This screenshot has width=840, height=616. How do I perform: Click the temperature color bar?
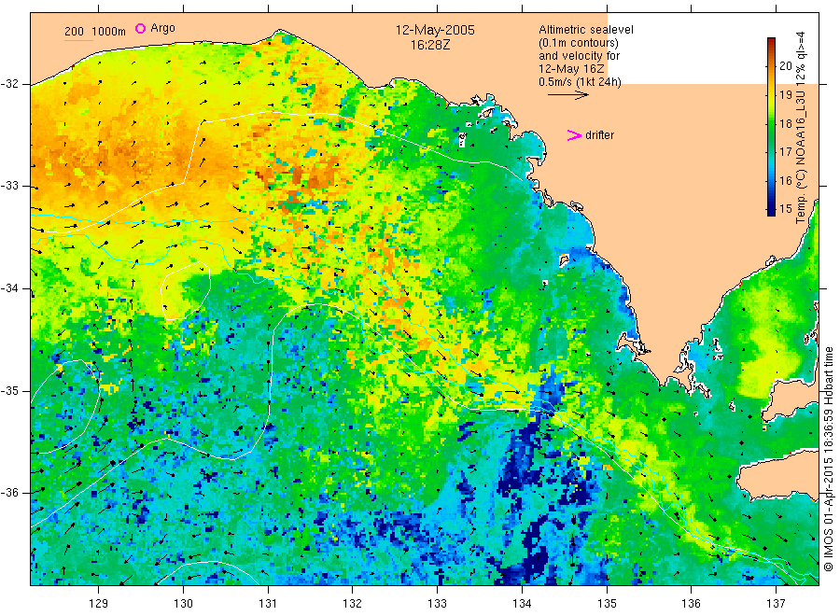click(x=771, y=127)
